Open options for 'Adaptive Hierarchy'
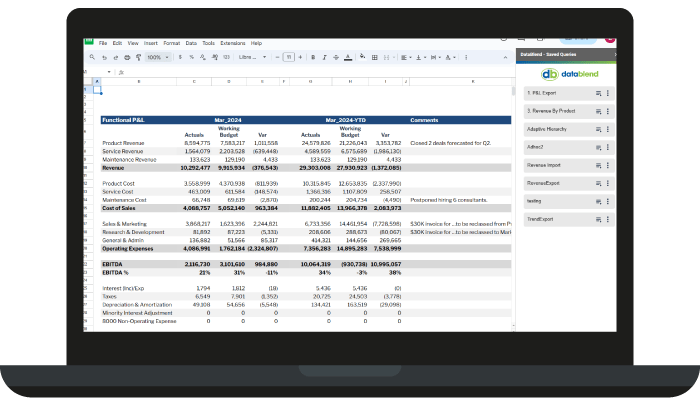 [x=608, y=129]
